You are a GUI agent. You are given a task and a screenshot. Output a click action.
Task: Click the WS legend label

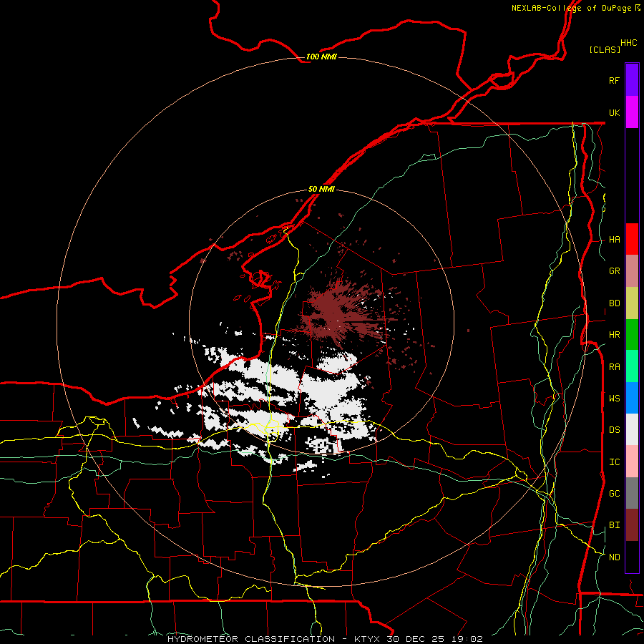(614, 398)
